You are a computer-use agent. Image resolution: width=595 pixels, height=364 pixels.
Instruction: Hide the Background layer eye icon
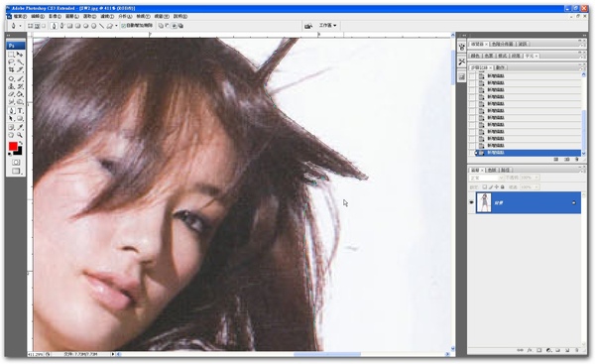[471, 202]
